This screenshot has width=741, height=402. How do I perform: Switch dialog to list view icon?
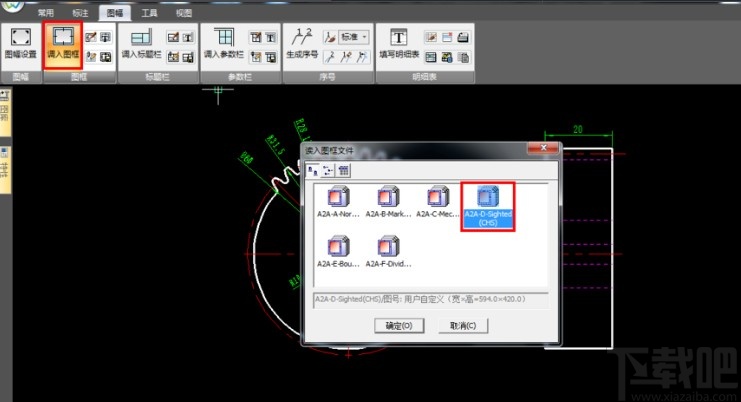click(328, 171)
